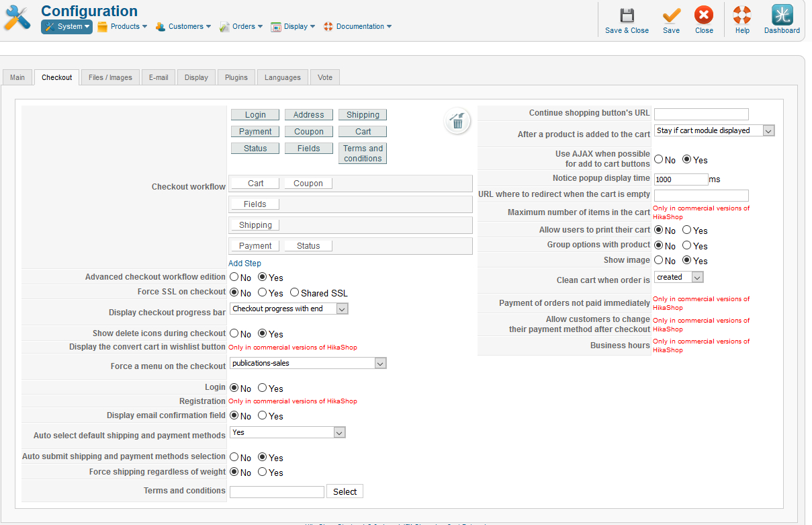Open the Display menu in top bar

(x=294, y=27)
